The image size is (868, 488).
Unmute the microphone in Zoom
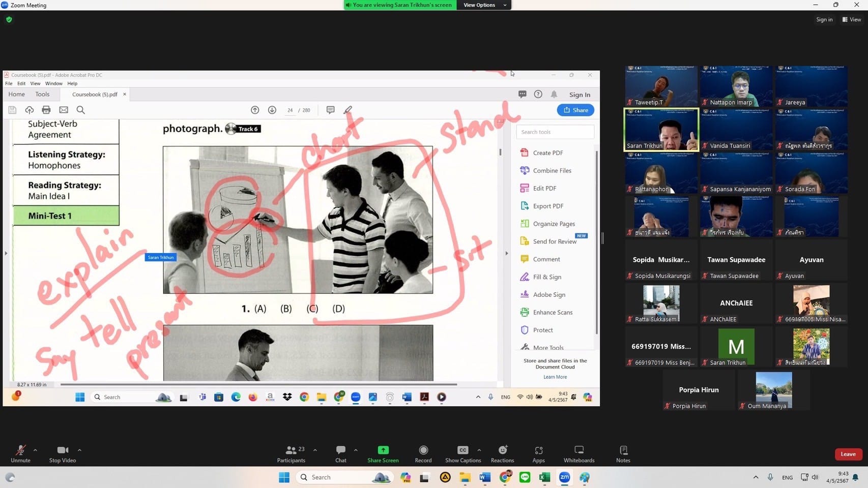(x=20, y=453)
